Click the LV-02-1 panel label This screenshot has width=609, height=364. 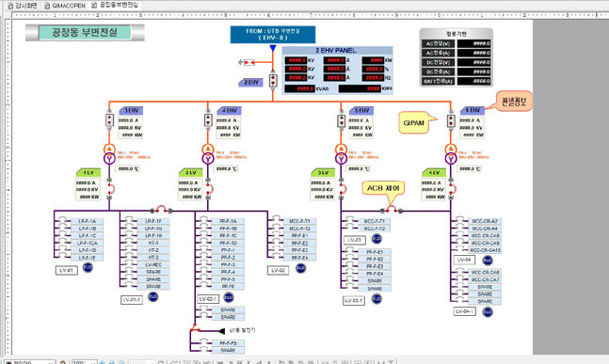tap(208, 299)
